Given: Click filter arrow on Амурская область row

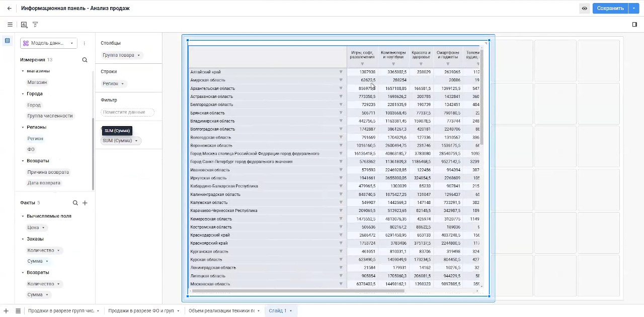Looking at the screenshot, I should 341,80.
